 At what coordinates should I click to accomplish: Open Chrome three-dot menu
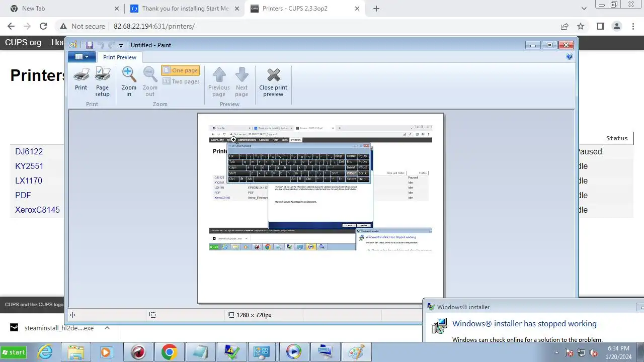pyautogui.click(x=633, y=26)
